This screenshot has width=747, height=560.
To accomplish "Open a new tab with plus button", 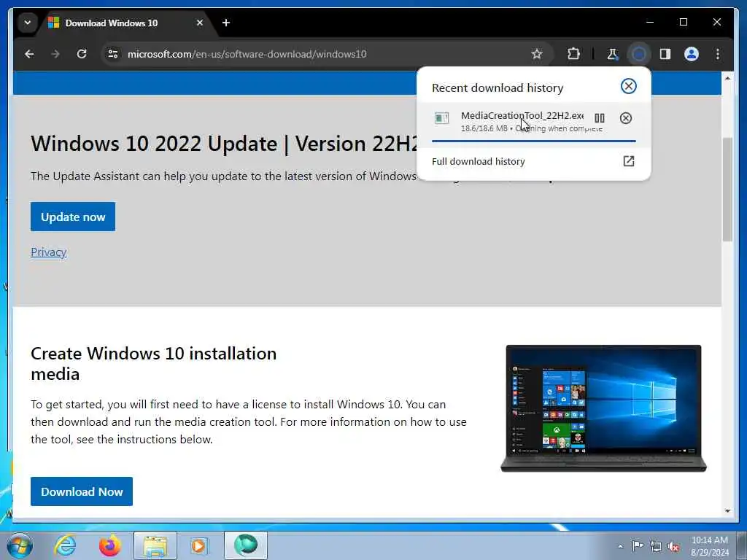I will [226, 23].
